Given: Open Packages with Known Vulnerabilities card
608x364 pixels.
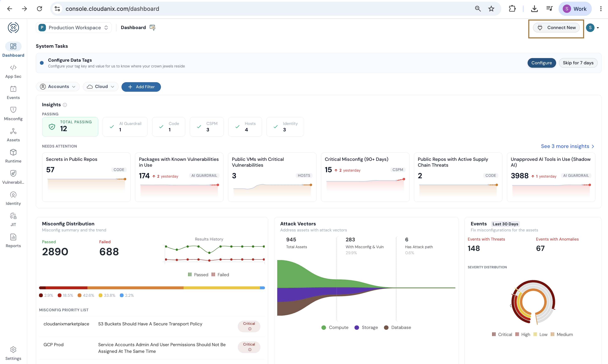Looking at the screenshot, I should [179, 177].
